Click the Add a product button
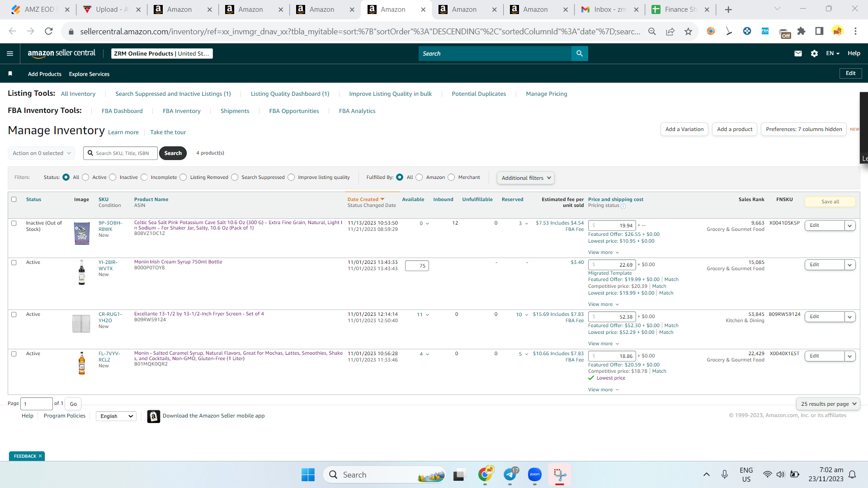This screenshot has width=868, height=488. click(735, 129)
